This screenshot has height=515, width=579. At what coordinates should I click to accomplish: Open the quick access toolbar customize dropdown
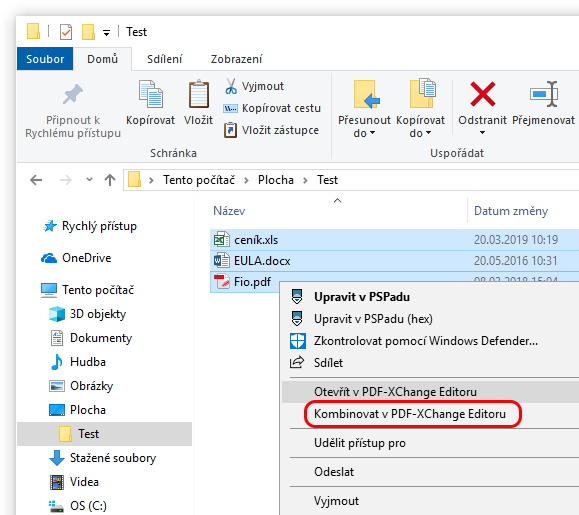[106, 33]
